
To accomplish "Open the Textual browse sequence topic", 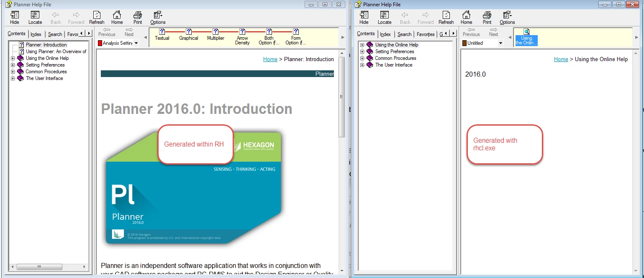I will coord(162,35).
